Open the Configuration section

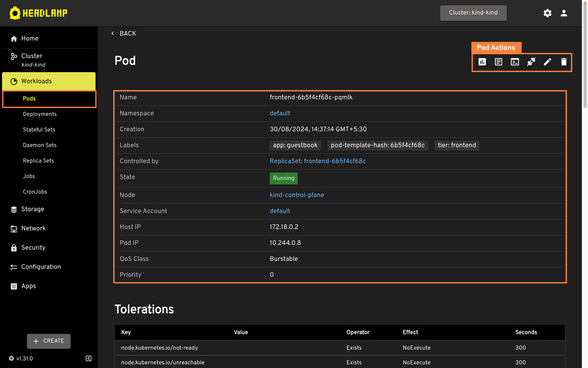tap(49, 267)
